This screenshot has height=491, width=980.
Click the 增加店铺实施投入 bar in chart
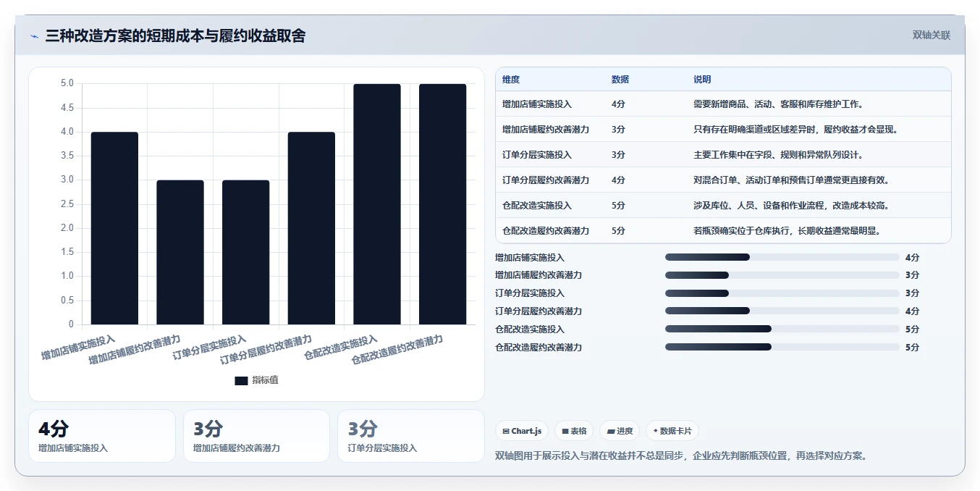[114, 228]
